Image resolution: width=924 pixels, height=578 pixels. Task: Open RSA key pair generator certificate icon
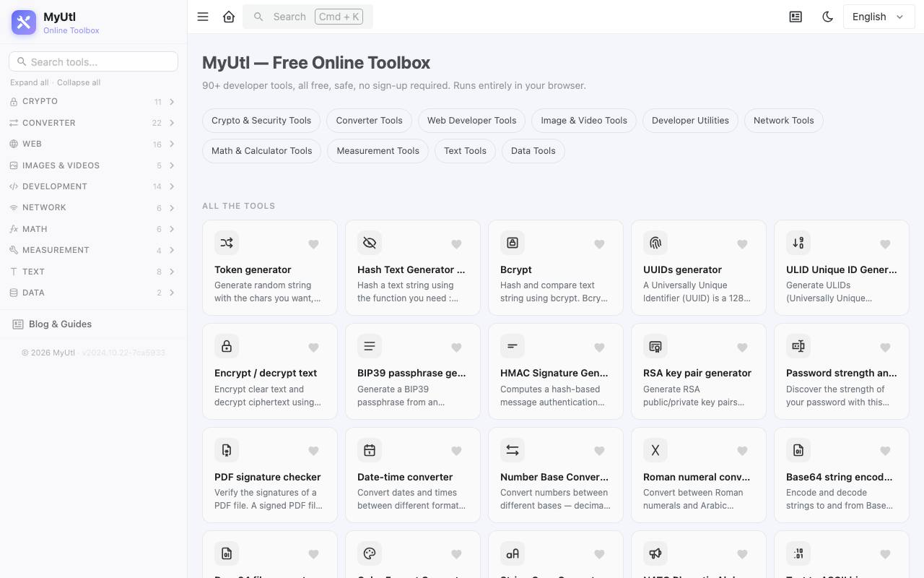point(655,346)
